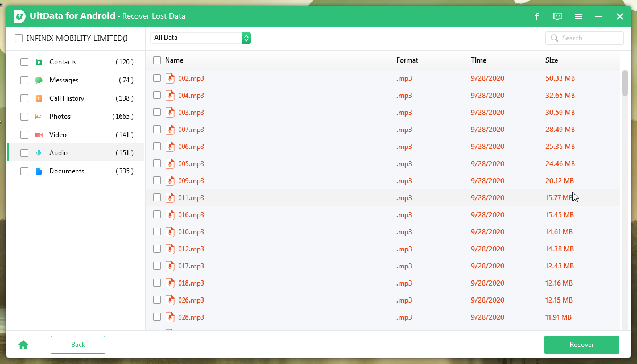Viewport: 637px width, 364px height.
Task: Click the audio file icon of 009.mp3
Action: [170, 180]
